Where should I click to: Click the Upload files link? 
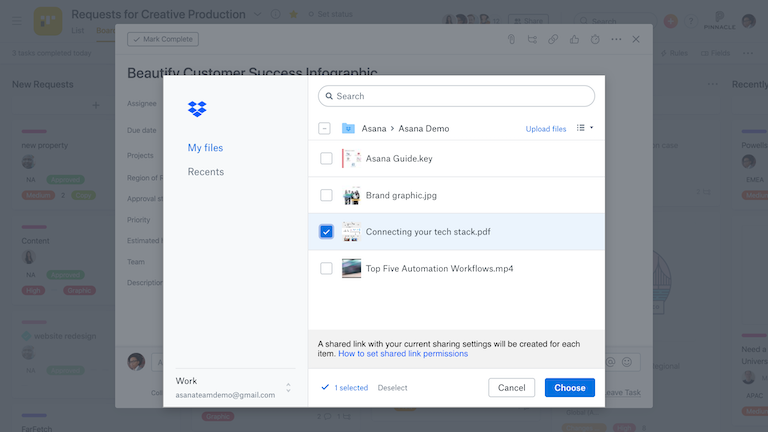pyautogui.click(x=546, y=129)
